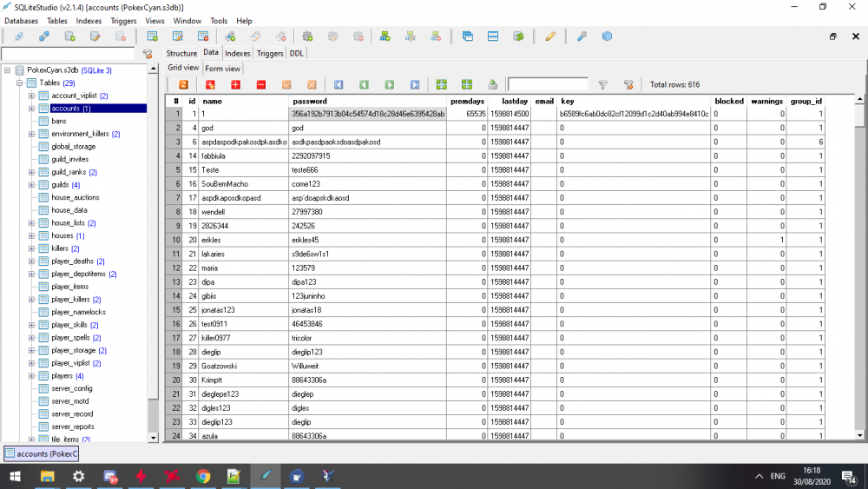Switch to Form view tab
This screenshot has width=868, height=489.
click(222, 69)
